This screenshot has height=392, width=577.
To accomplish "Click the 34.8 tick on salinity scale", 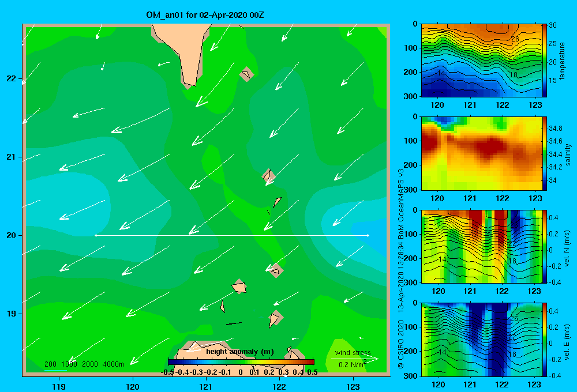I will [556, 129].
